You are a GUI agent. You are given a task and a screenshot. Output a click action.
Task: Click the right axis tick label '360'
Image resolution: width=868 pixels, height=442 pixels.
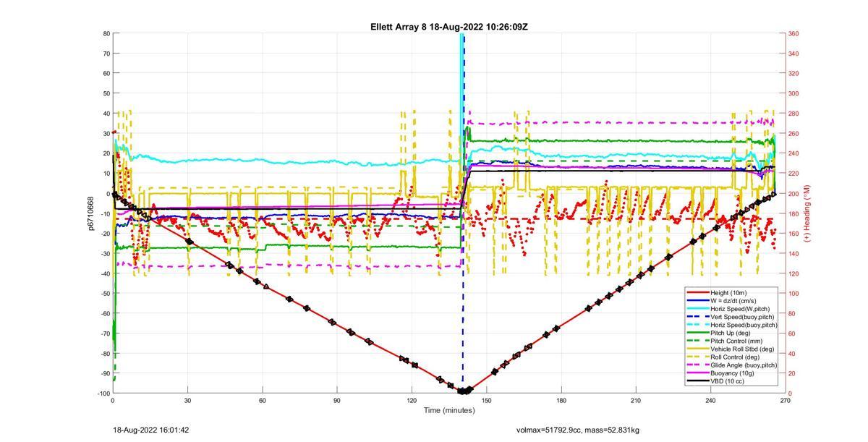[793, 33]
